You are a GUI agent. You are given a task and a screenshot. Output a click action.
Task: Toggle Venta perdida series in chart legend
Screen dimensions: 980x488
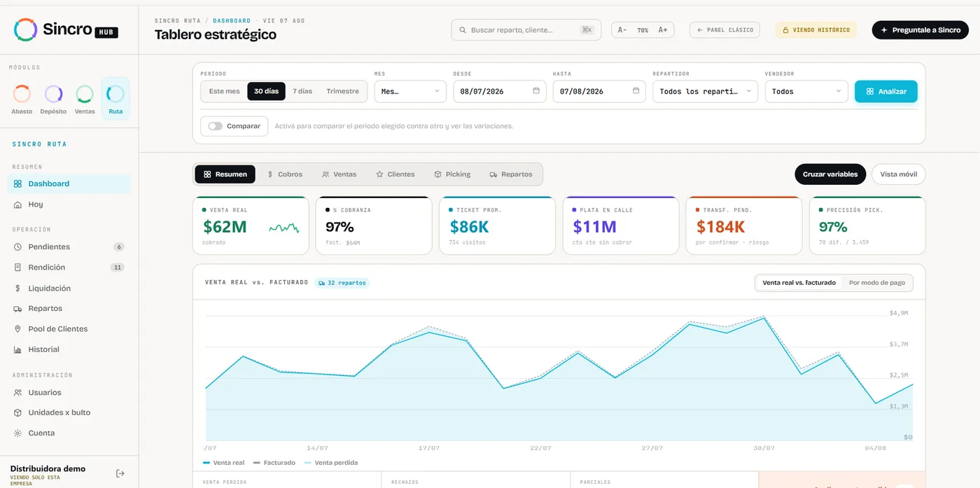click(330, 463)
